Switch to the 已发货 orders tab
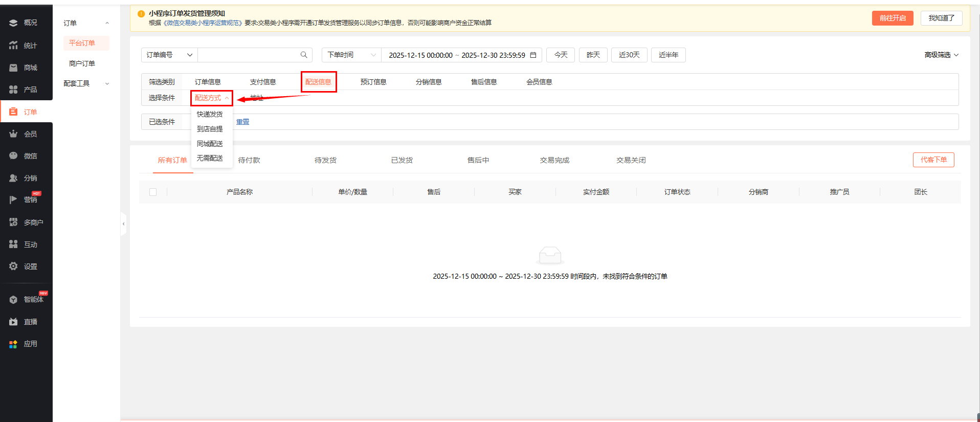Viewport: 980px width, 422px height. 402,160
